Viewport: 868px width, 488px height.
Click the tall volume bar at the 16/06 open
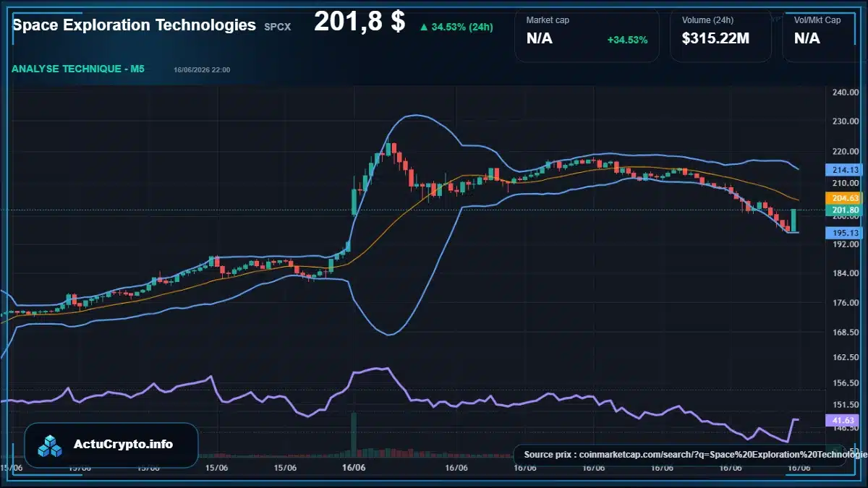pyautogui.click(x=354, y=435)
